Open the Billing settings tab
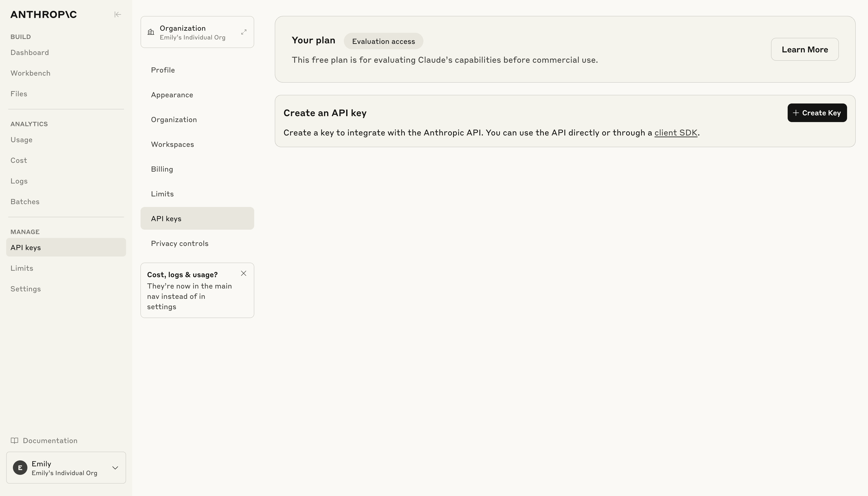The height and width of the screenshot is (496, 868). [162, 169]
